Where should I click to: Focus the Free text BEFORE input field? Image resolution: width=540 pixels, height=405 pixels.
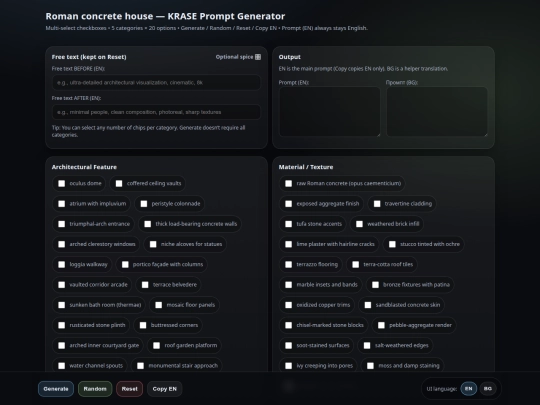(156, 83)
